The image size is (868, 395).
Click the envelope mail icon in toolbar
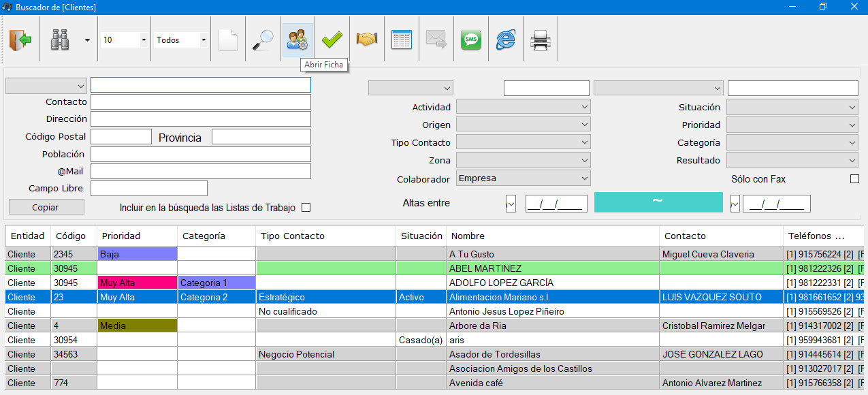[x=436, y=40]
